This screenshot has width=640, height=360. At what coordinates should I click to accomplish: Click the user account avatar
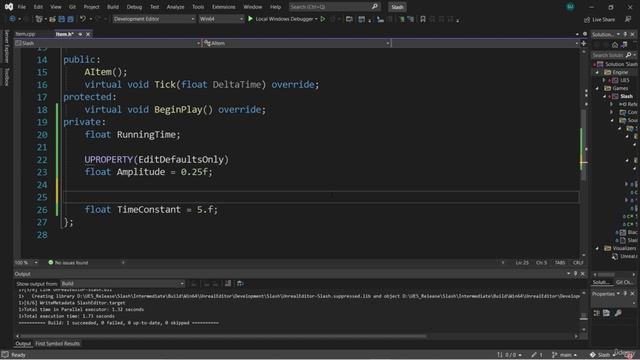click(570, 7)
